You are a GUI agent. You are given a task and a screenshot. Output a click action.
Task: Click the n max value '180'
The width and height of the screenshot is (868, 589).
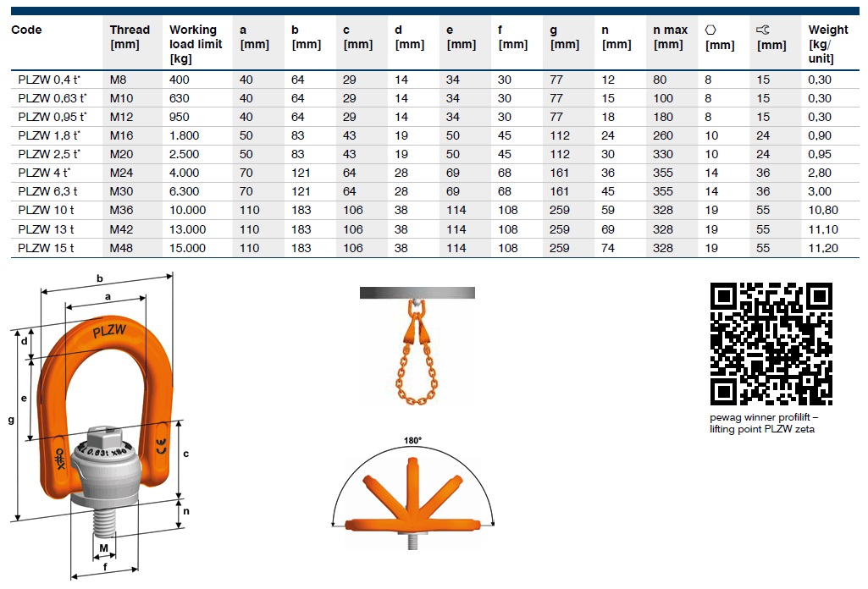tap(663, 118)
